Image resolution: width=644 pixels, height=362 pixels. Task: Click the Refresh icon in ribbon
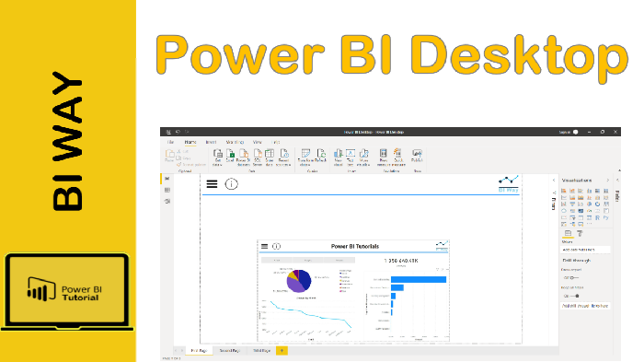point(321,156)
